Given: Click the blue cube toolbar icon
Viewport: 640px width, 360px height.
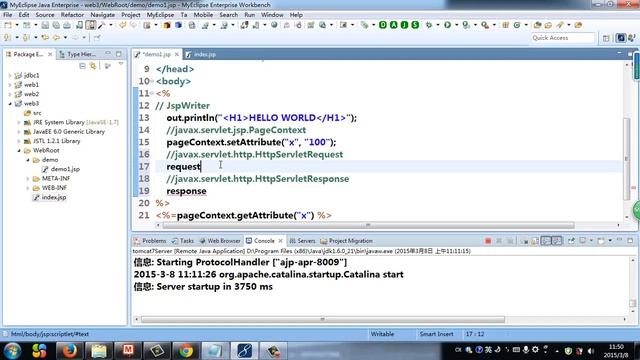Looking at the screenshot, I should (x=178, y=25).
